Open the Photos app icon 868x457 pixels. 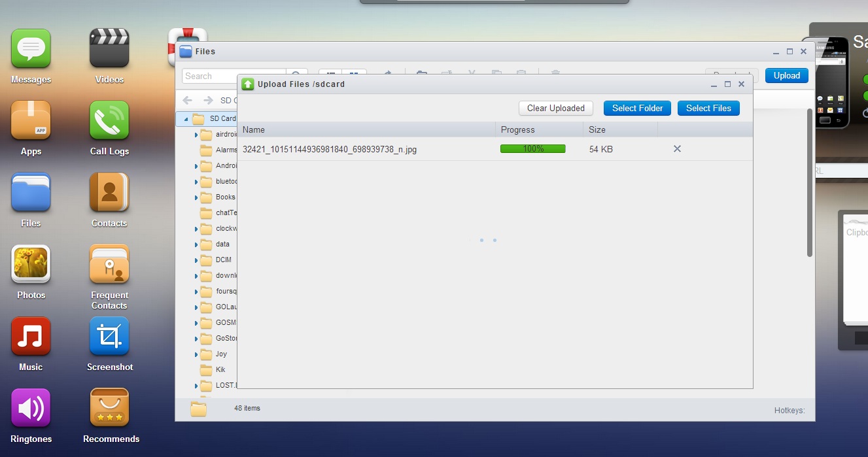[31, 265]
